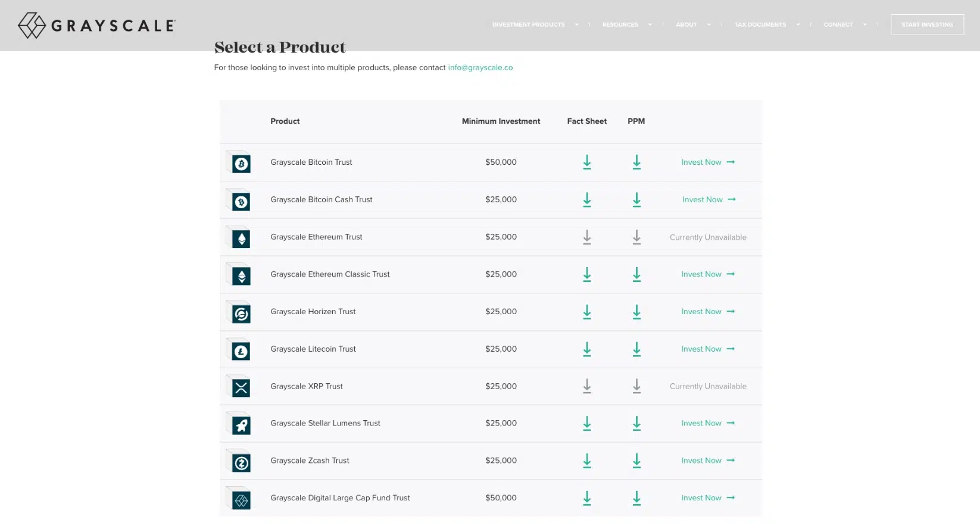Invest Now in Grayscale Stellar Lumens Trust

(x=707, y=424)
